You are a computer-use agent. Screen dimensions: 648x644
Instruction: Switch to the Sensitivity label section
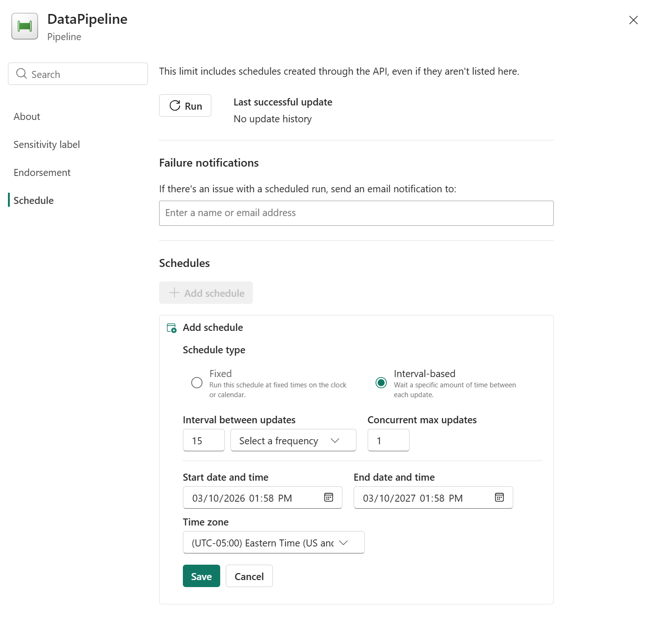pos(47,144)
